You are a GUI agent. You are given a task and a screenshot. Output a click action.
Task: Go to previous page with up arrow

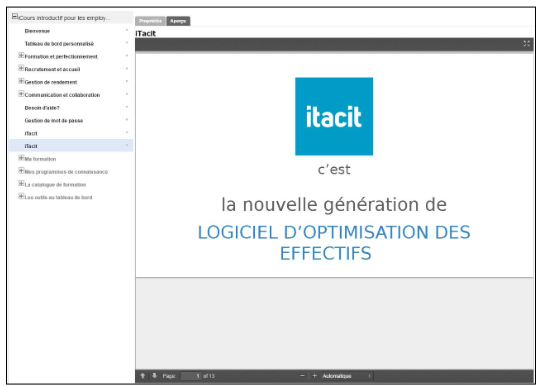(x=143, y=376)
